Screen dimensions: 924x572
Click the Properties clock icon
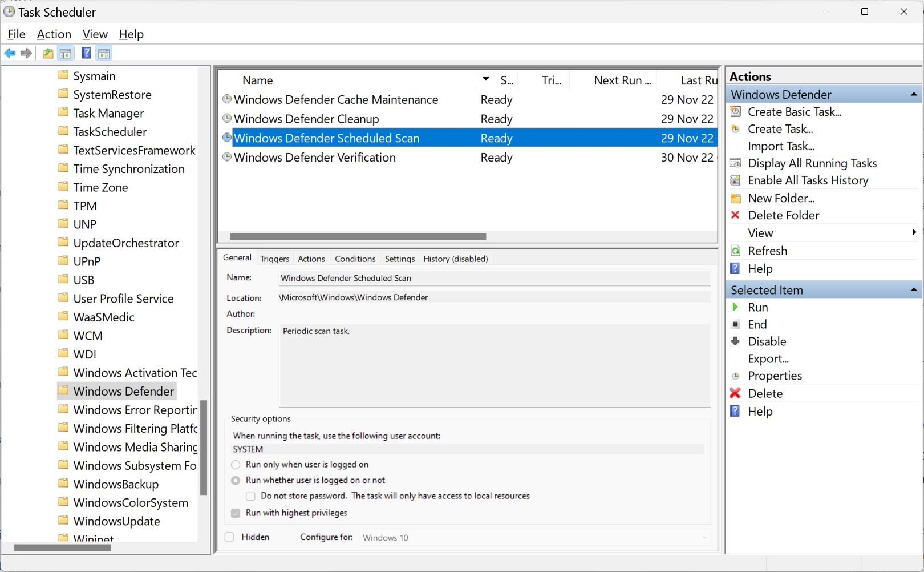point(736,376)
